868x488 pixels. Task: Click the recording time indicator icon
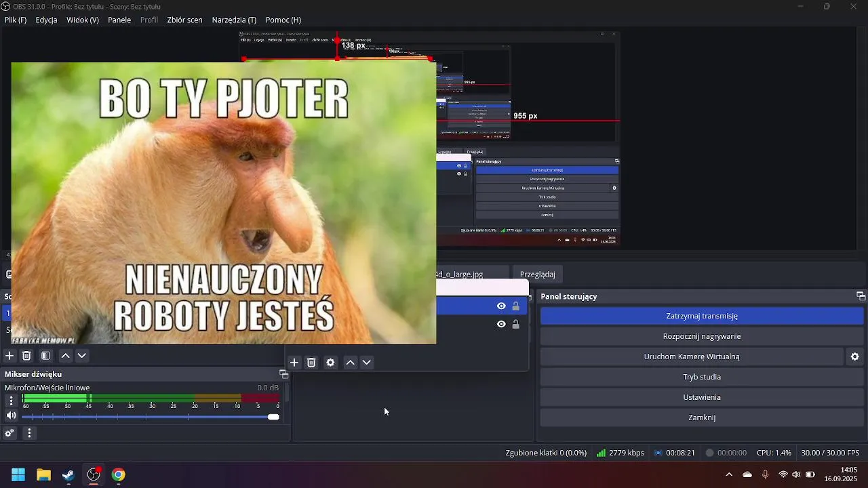(x=709, y=453)
